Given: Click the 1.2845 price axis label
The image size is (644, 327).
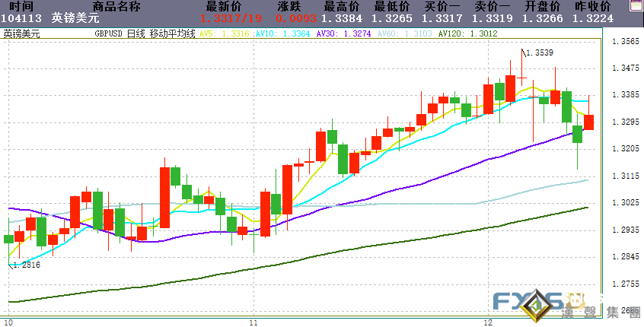Looking at the screenshot, I should pos(626,257).
